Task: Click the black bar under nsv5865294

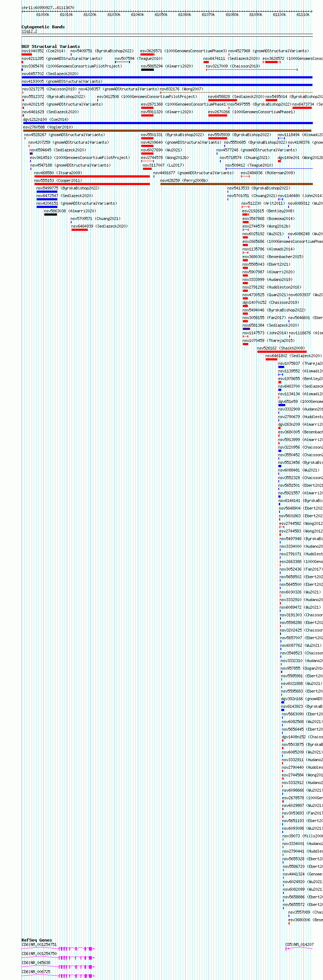Action: click(x=147, y=70)
